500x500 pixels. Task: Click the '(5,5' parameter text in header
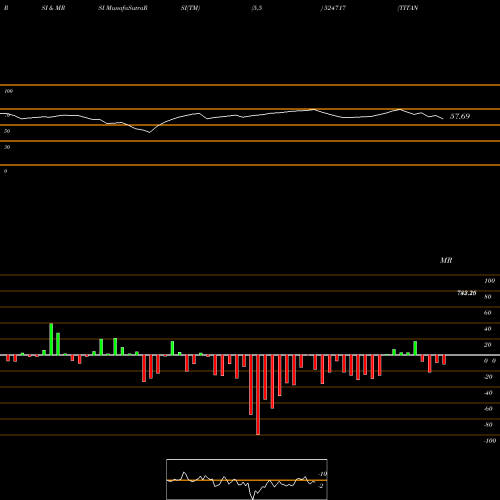257,8
